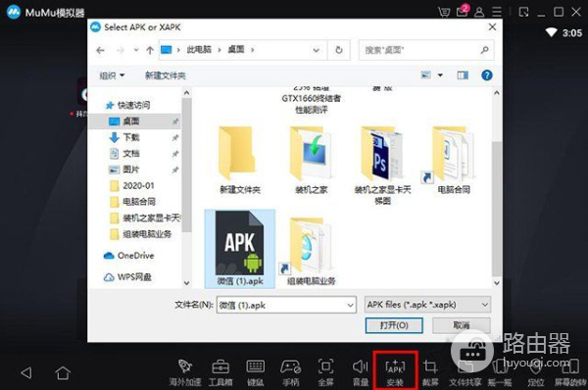The height and width of the screenshot is (390, 588).
Task: Select the 电脑合同 shortcut folder in file list
Action: click(450, 160)
